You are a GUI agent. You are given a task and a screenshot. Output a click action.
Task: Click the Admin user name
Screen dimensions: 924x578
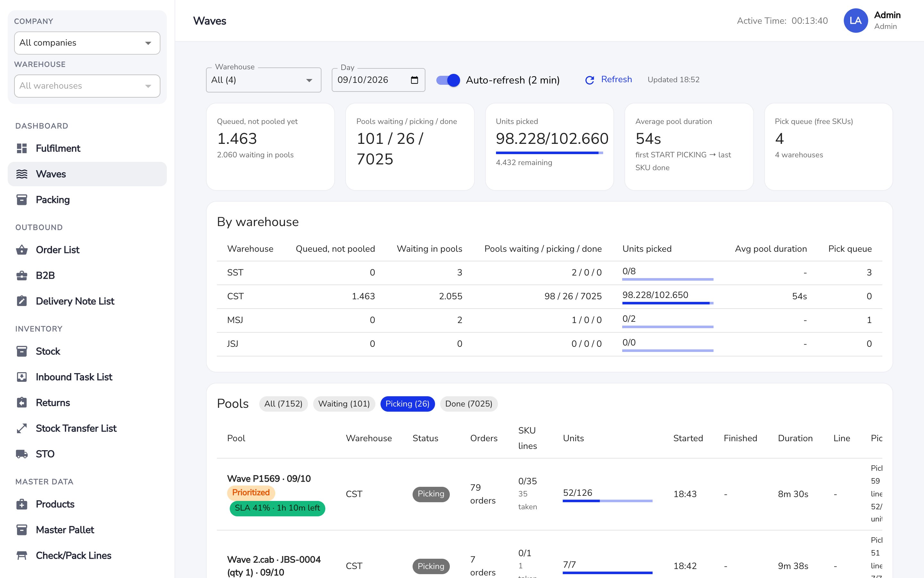pyautogui.click(x=887, y=15)
